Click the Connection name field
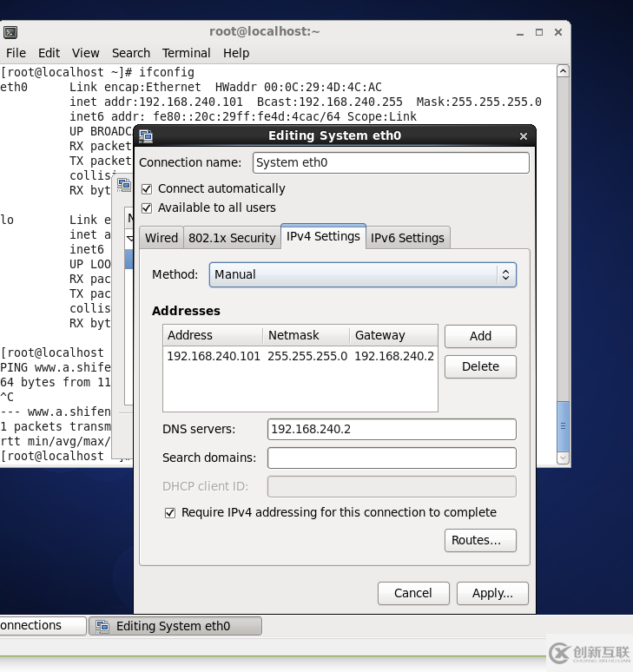 point(391,163)
